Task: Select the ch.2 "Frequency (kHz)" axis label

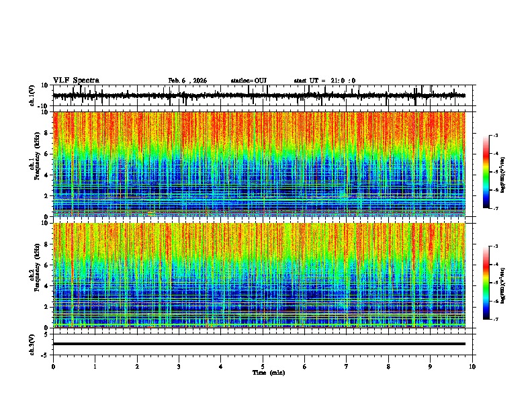Action: (38, 267)
